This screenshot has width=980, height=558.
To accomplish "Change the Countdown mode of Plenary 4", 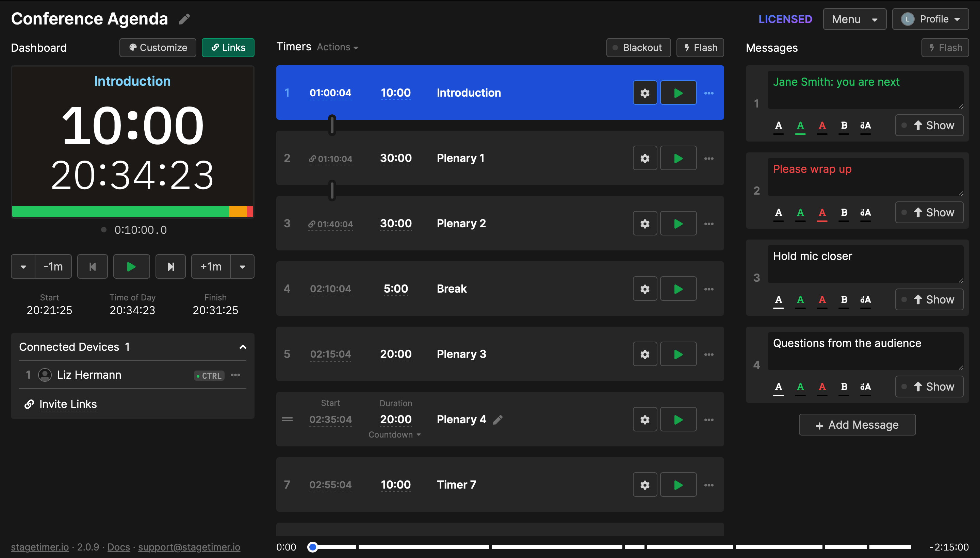I will pyautogui.click(x=394, y=434).
